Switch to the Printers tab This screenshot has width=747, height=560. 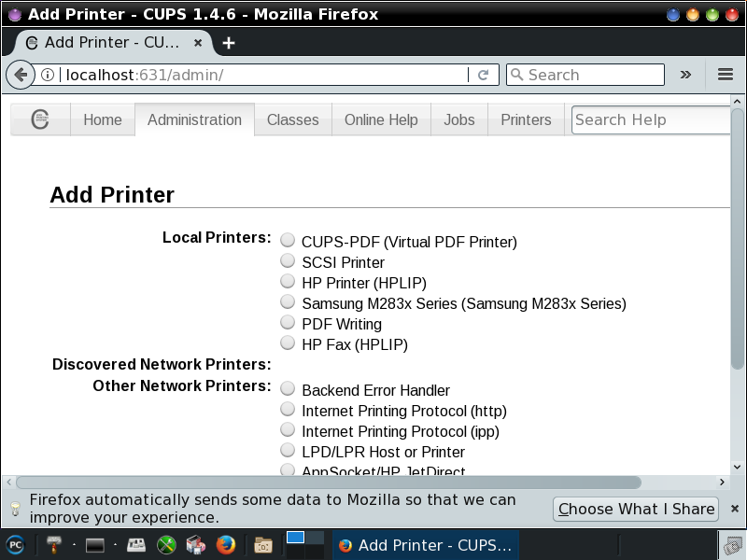pos(526,119)
